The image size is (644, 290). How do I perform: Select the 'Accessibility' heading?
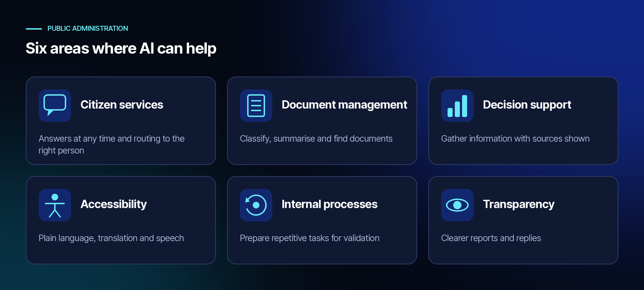coord(114,204)
